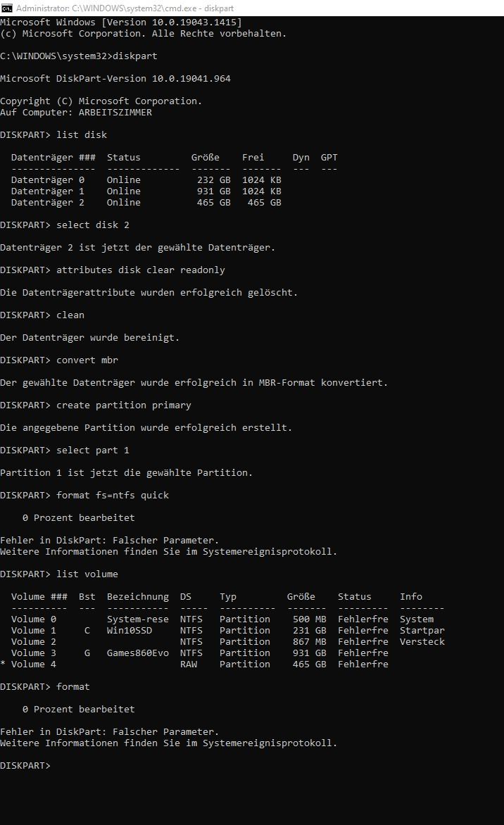The height and width of the screenshot is (825, 504).
Task: Click the 'Volume 0' row label
Action: point(34,619)
